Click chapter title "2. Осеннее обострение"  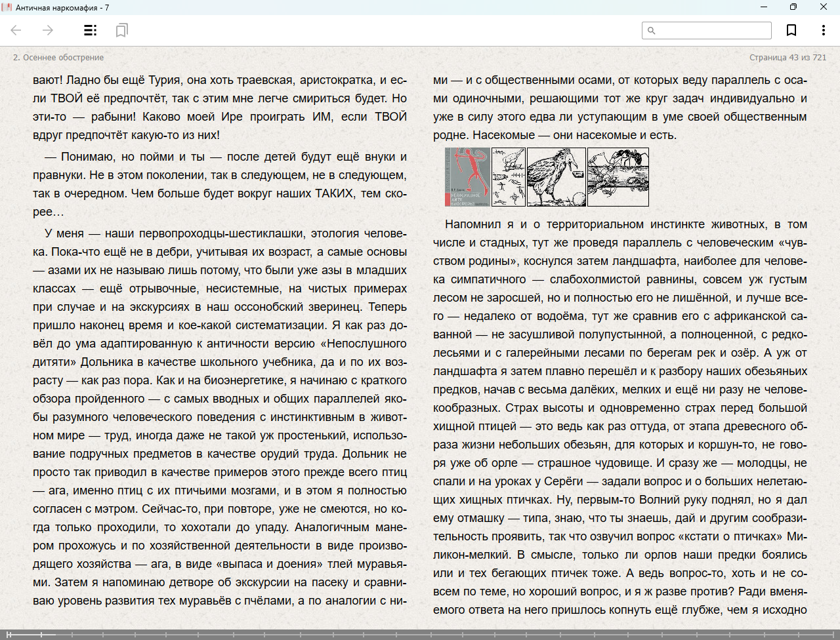[58, 58]
